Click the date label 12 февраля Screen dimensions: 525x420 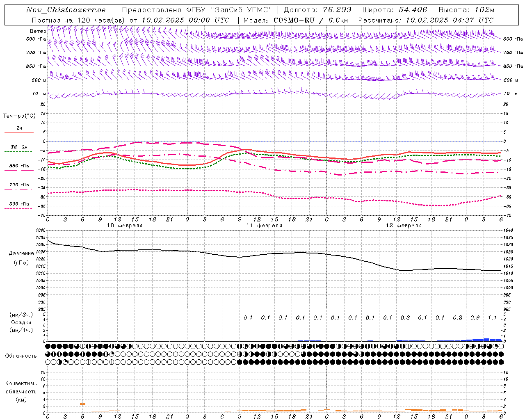[404, 226]
